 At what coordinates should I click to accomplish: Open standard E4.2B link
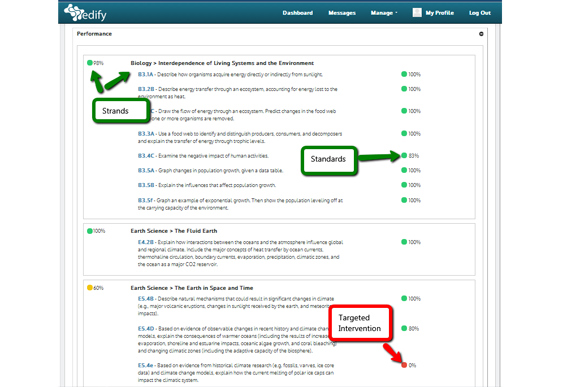click(145, 242)
